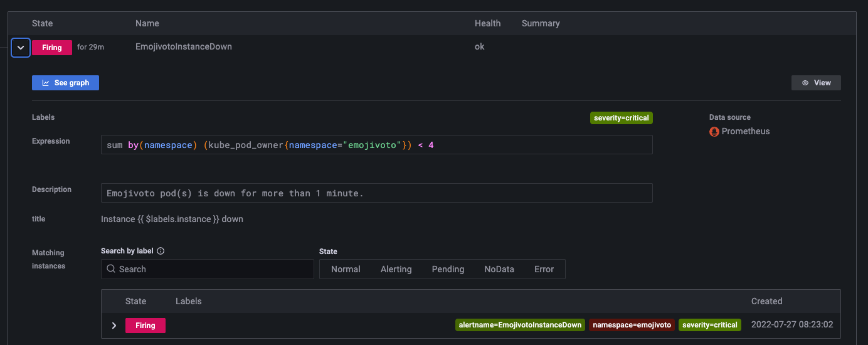Viewport: 868px width, 345px height.
Task: Click the EmojivotoInstanceDown rule name
Action: tap(184, 47)
